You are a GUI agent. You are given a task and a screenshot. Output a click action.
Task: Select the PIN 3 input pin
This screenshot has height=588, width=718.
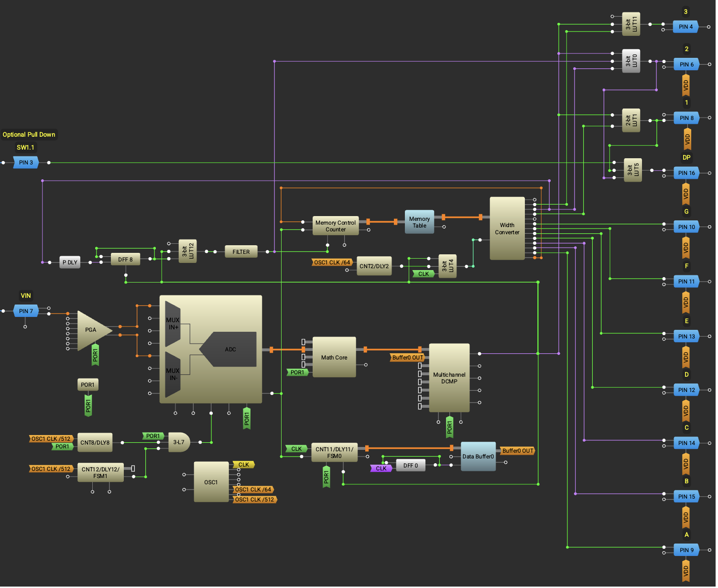tap(26, 163)
